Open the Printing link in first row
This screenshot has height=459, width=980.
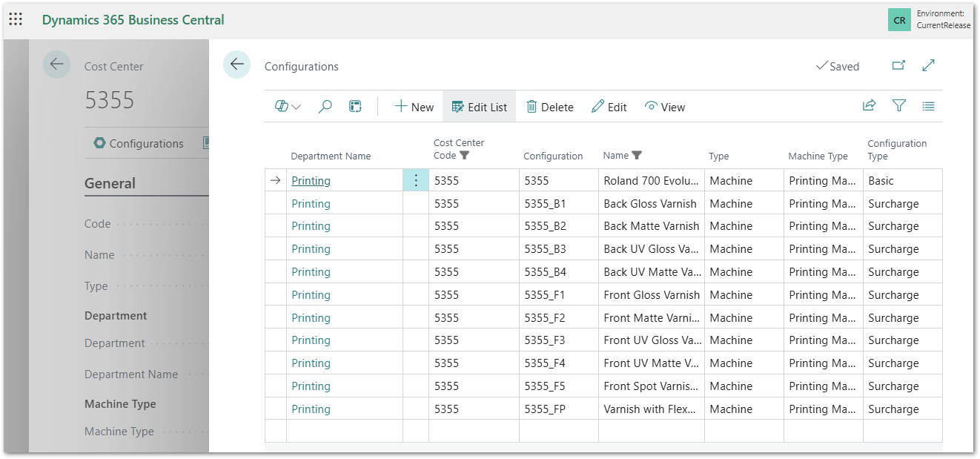pos(311,181)
